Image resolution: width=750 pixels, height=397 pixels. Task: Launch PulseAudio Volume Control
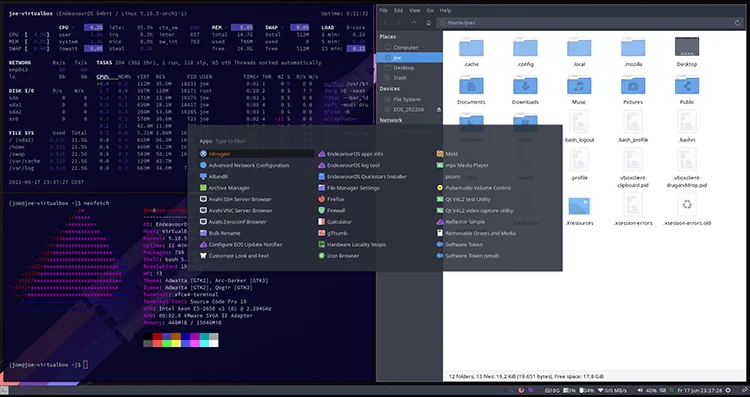pos(474,188)
